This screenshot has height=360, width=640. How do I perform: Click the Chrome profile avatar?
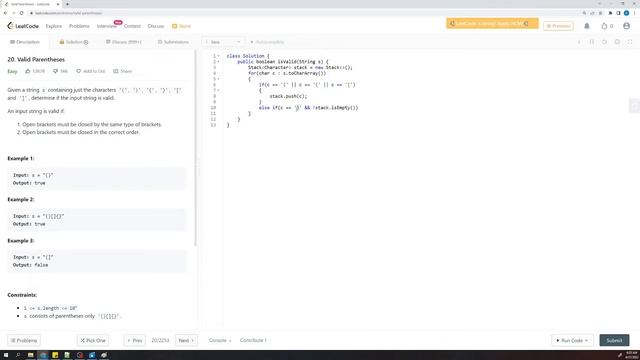[x=626, y=13]
